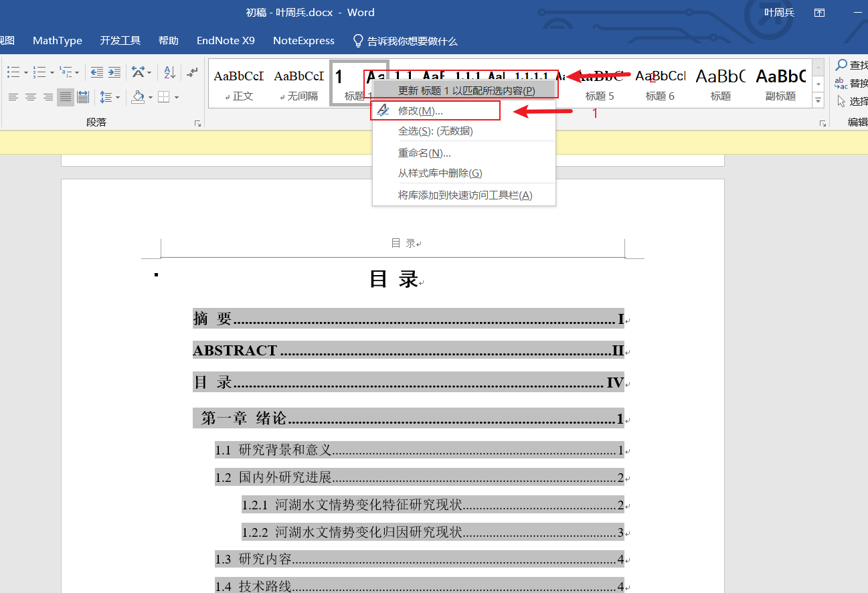Click the 1.3 研究内容 contents entry

point(419,559)
